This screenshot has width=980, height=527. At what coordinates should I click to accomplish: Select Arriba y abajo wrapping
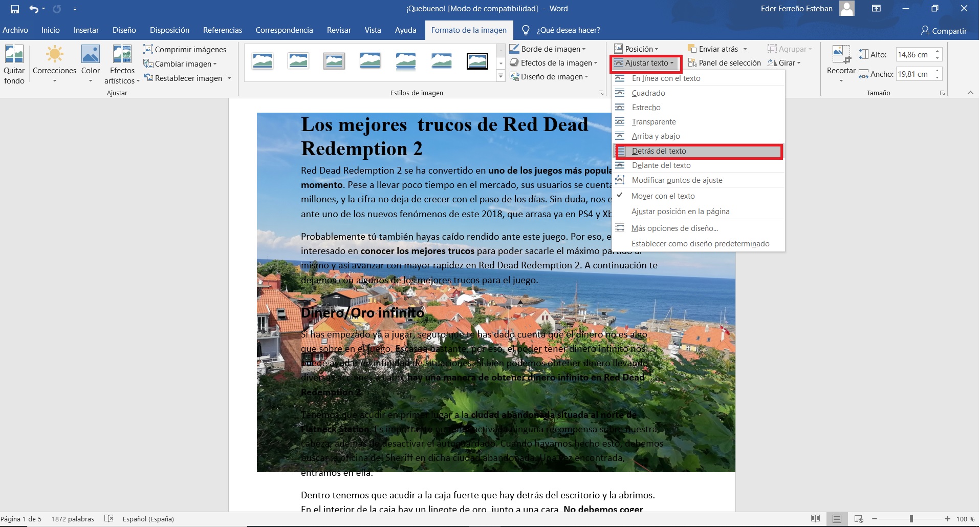699,136
